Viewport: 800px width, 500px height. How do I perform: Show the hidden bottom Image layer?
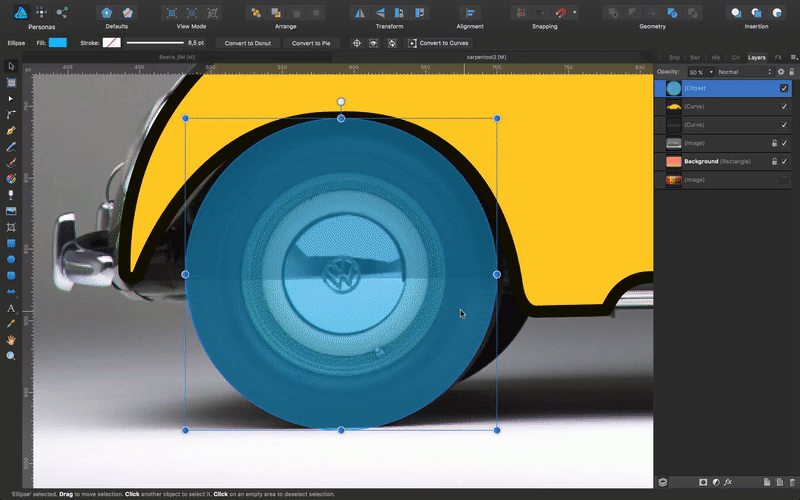coord(784,179)
